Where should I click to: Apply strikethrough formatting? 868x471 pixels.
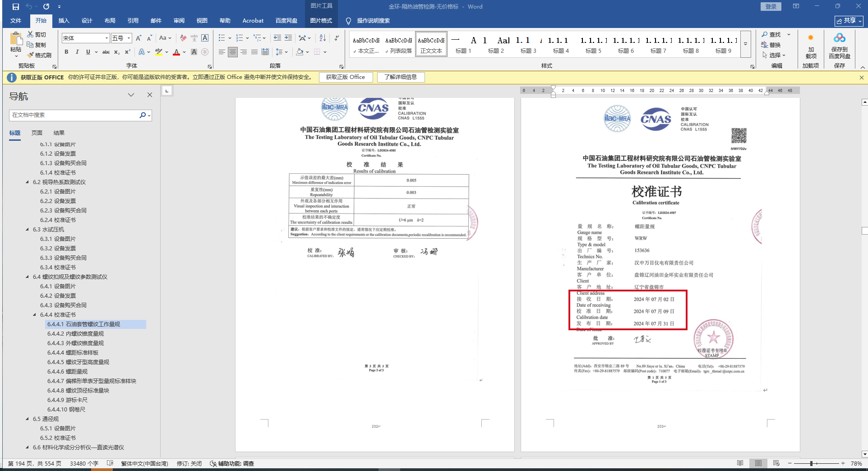coord(106,52)
